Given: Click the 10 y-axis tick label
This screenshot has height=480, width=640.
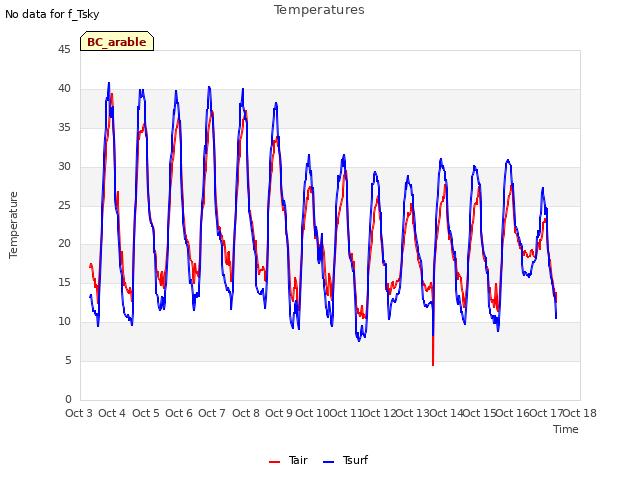Looking at the screenshot, I should tap(64, 322).
